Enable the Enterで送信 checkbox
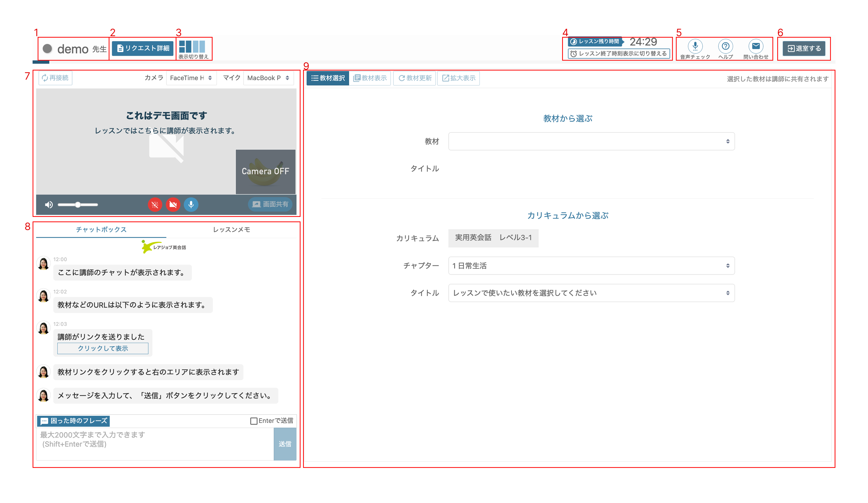This screenshot has width=868, height=503. point(253,421)
